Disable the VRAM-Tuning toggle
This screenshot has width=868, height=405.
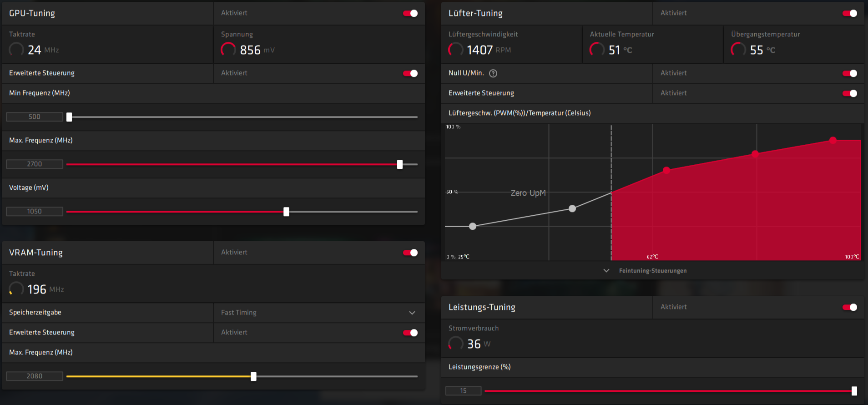click(410, 253)
